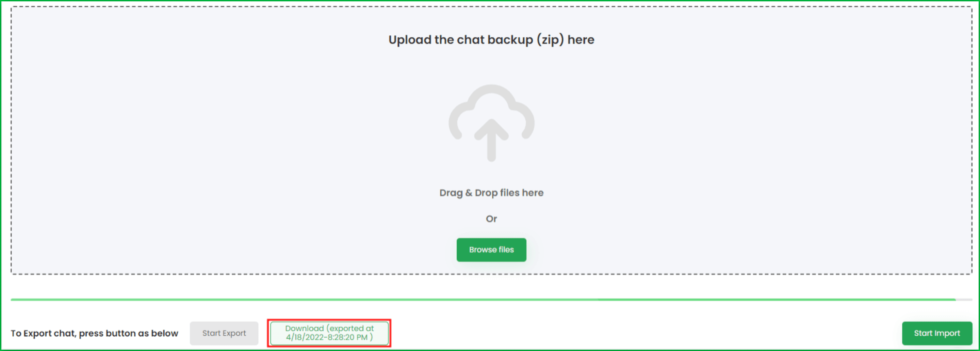Download the chat exported at 4/18/2022
Screen dimensions: 980x351
click(x=329, y=333)
